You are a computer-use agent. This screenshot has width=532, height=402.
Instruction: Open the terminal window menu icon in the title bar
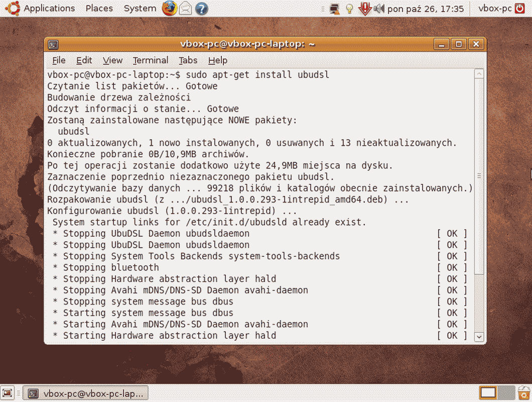coord(53,45)
